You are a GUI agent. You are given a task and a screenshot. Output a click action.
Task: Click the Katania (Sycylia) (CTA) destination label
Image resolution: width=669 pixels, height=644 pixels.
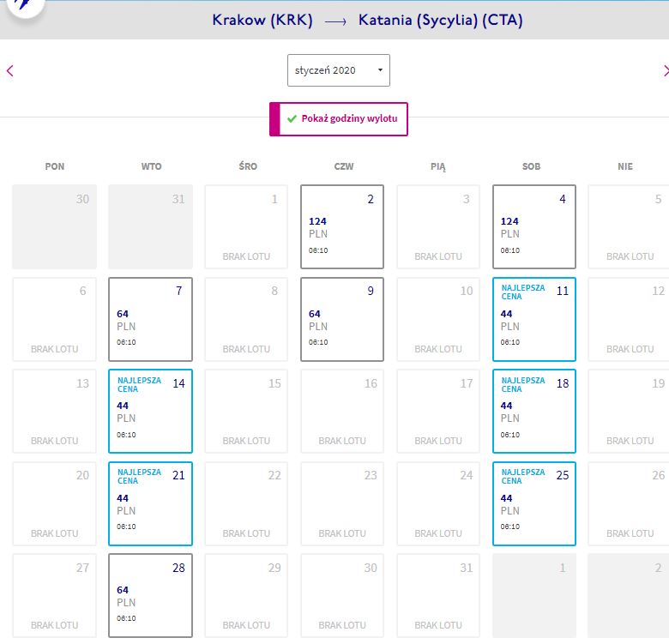[x=440, y=20]
